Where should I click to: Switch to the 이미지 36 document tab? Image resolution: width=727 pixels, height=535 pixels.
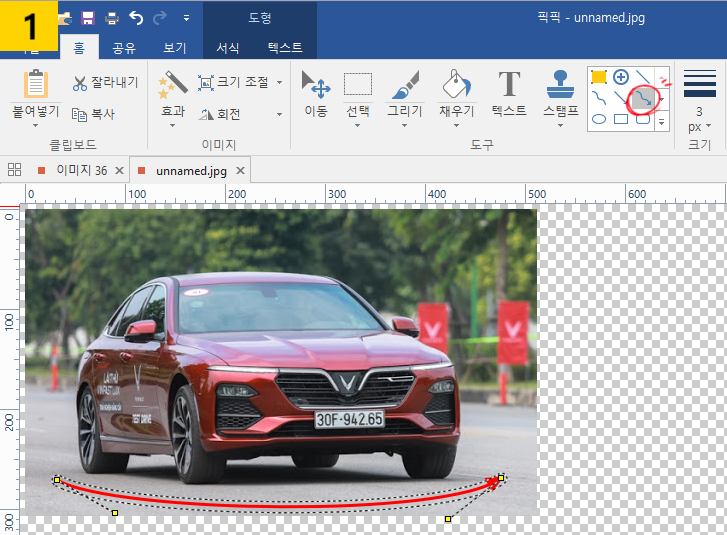82,171
